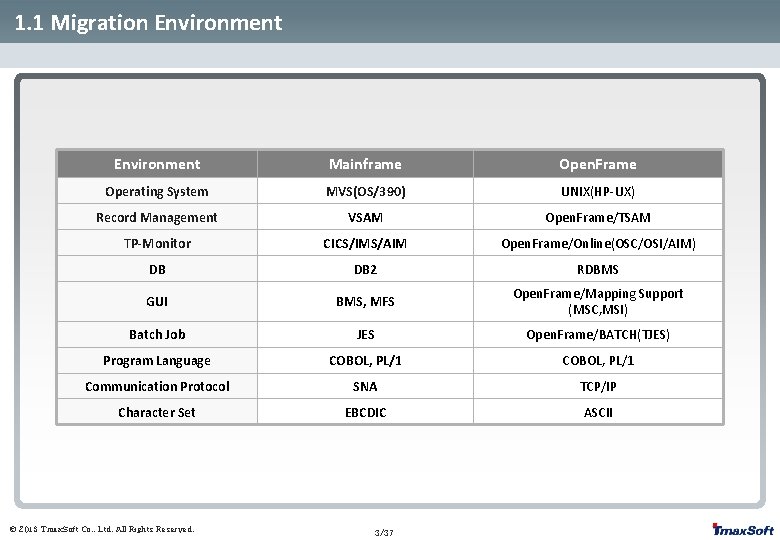Select the 'BMS, MFS' cell
Screen dimensions: 780x540
[365, 301]
